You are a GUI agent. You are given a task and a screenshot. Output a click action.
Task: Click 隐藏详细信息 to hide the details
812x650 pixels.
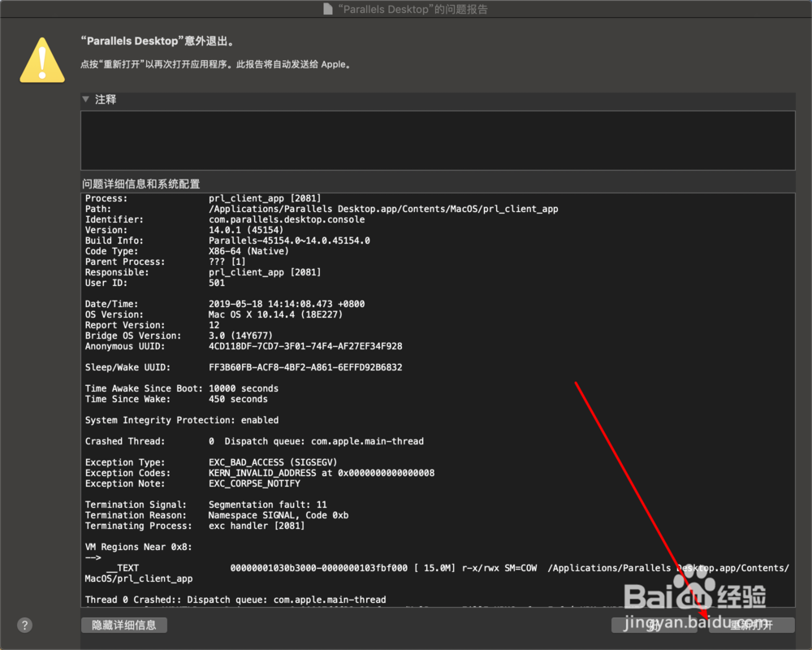coord(123,625)
